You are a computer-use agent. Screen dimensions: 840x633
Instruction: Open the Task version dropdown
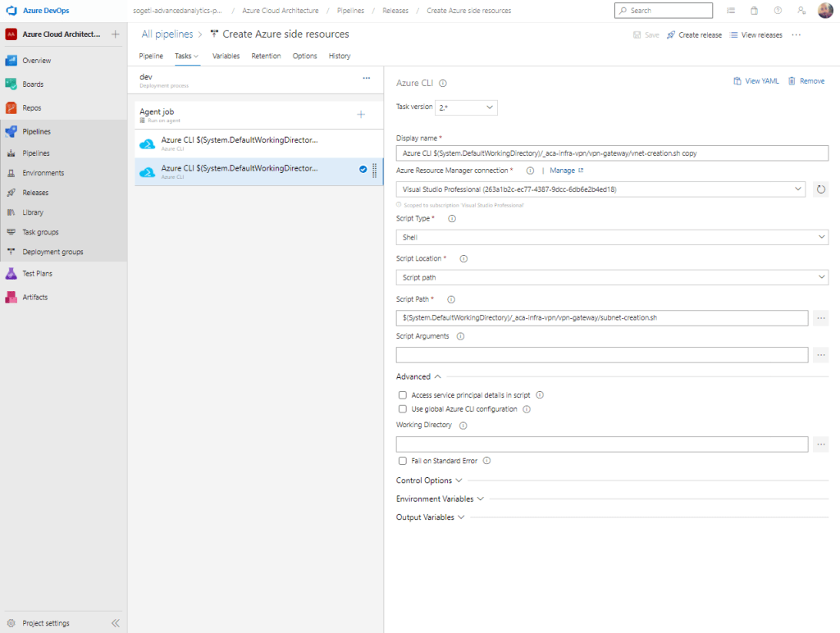[466, 107]
